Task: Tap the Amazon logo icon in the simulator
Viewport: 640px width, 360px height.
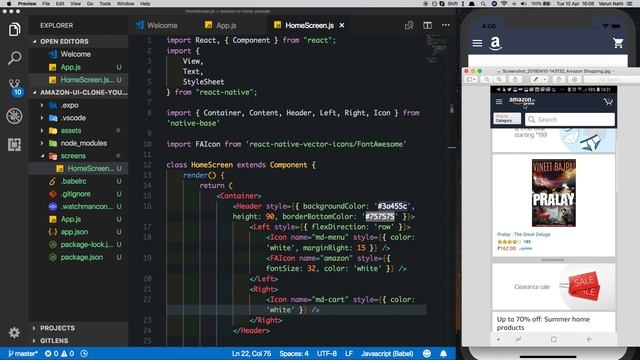Action: (495, 43)
